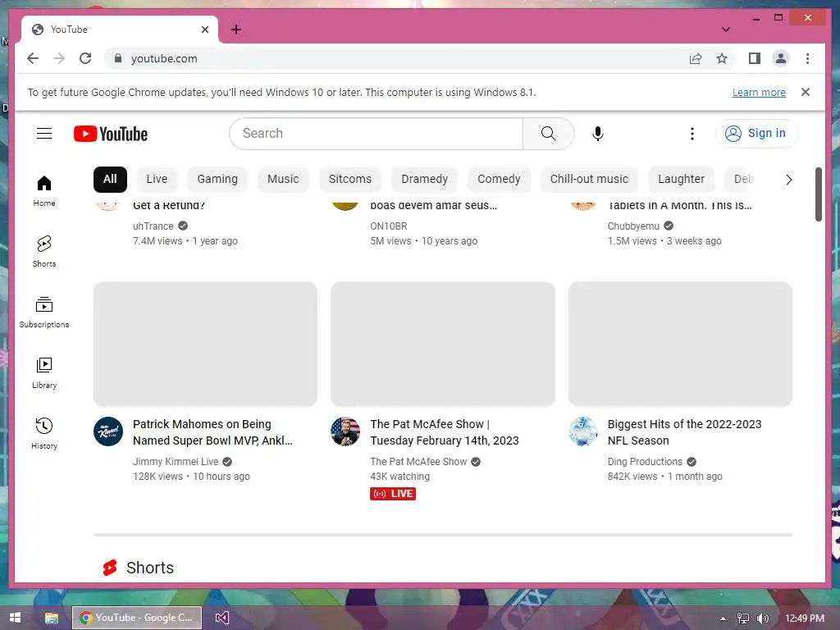Open ON10BR channel name
This screenshot has height=630, width=840.
point(388,226)
